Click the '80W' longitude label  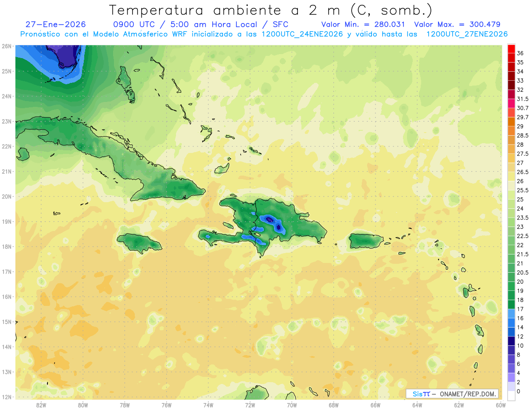[82, 405]
